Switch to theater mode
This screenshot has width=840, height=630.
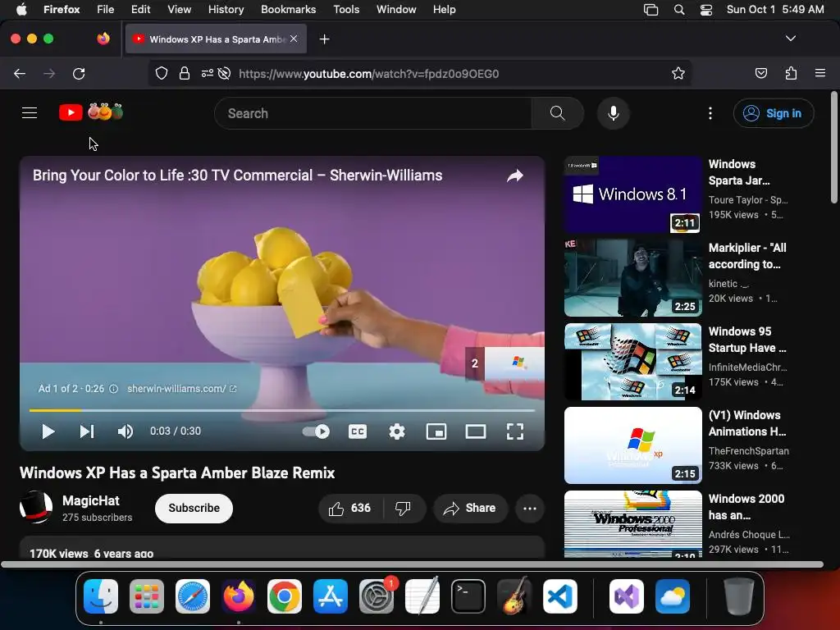coord(476,431)
